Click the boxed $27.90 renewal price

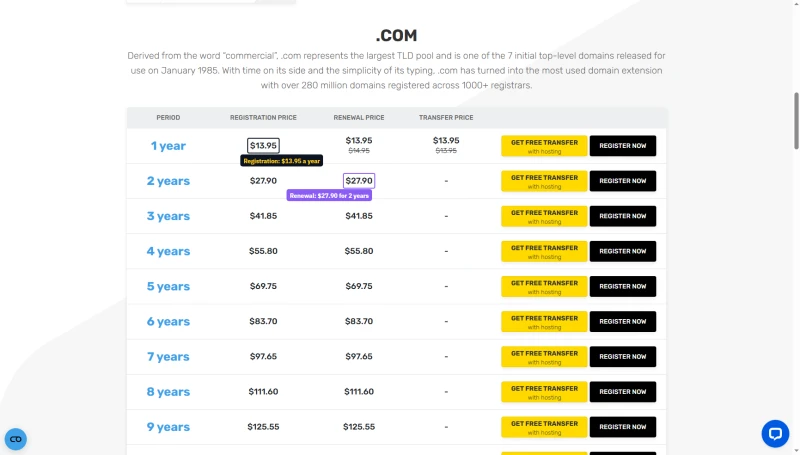click(359, 181)
